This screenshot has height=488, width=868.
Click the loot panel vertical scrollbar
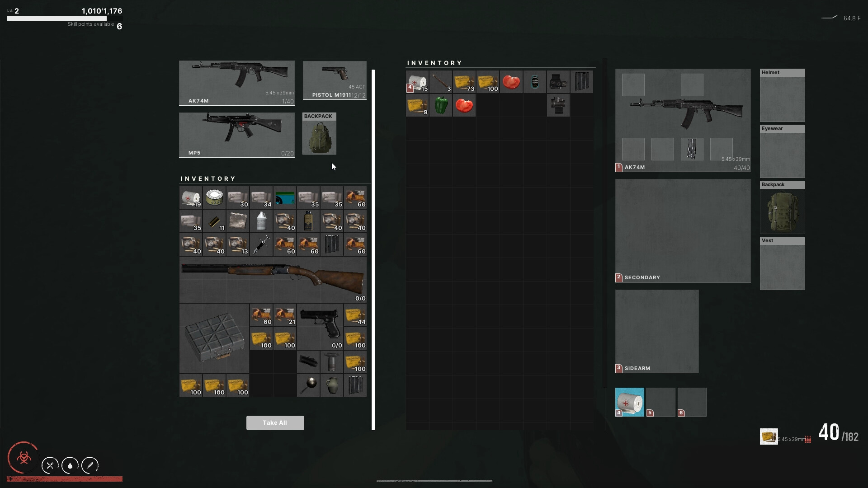click(373, 249)
